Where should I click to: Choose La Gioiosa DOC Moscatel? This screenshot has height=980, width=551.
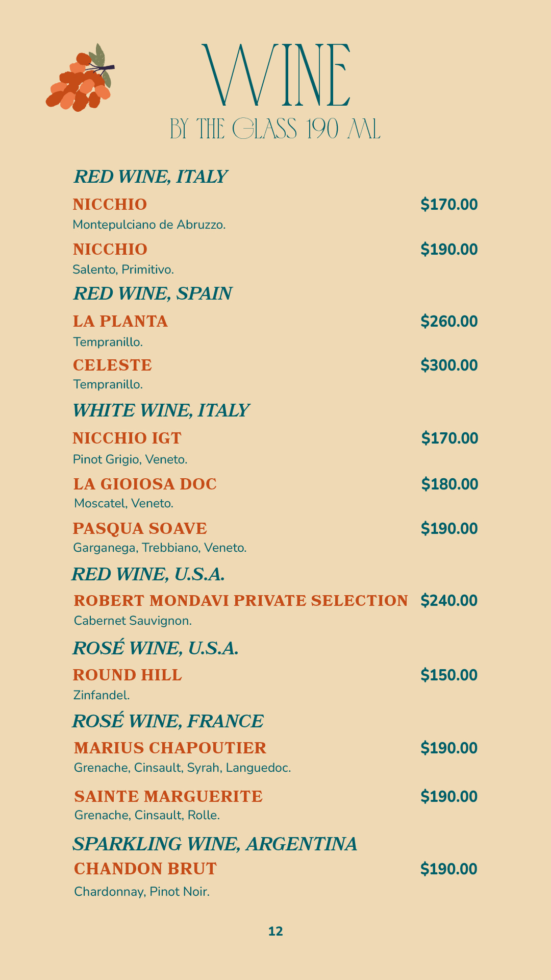(x=145, y=484)
